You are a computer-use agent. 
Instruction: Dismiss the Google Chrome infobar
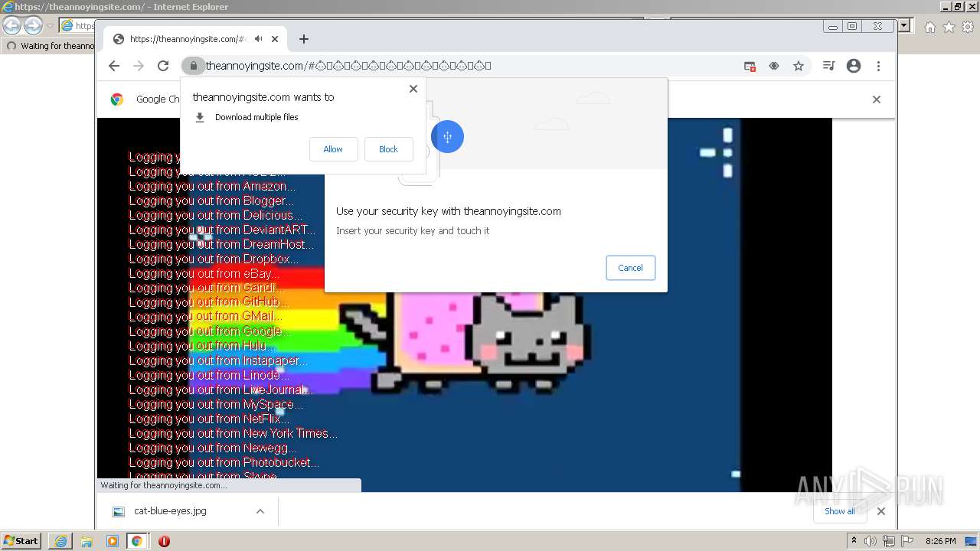coord(877,99)
